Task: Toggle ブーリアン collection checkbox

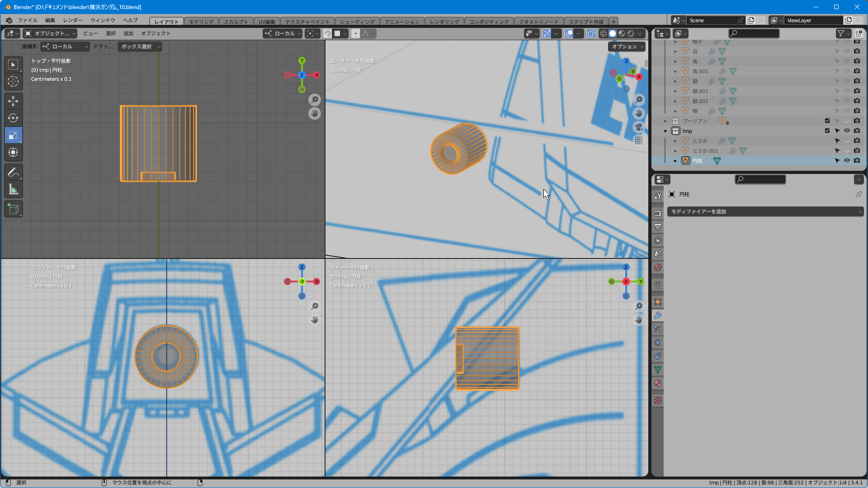Action: click(827, 121)
